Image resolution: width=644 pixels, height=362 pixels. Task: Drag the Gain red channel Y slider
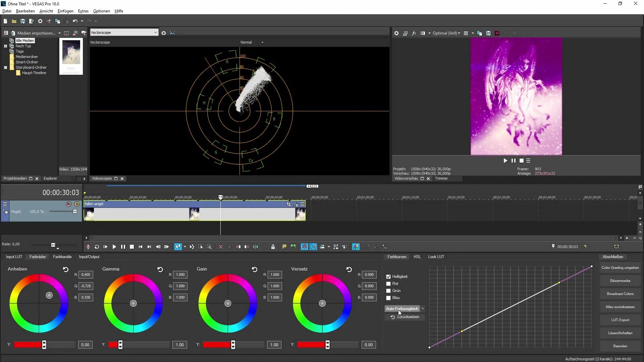click(233, 346)
